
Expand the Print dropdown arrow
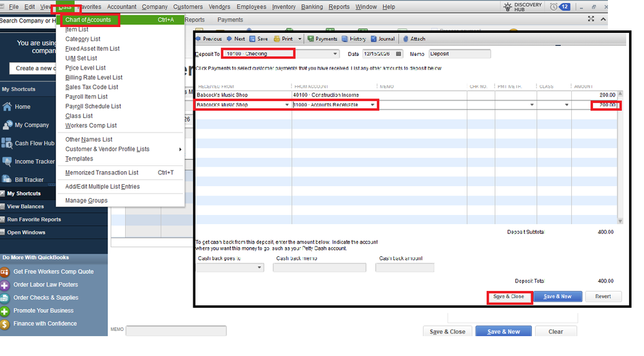[299, 39]
